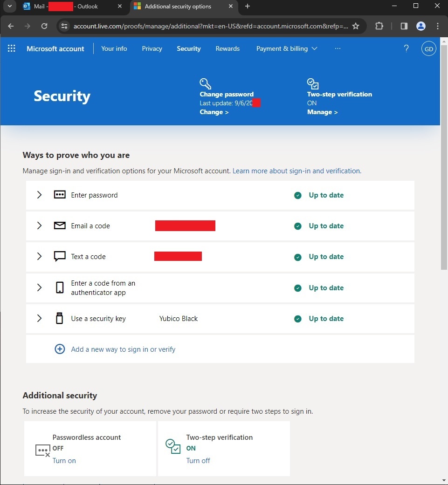The width and height of the screenshot is (448, 485).
Task: Click the chat bubble icon for Text a code
Action: [60, 256]
